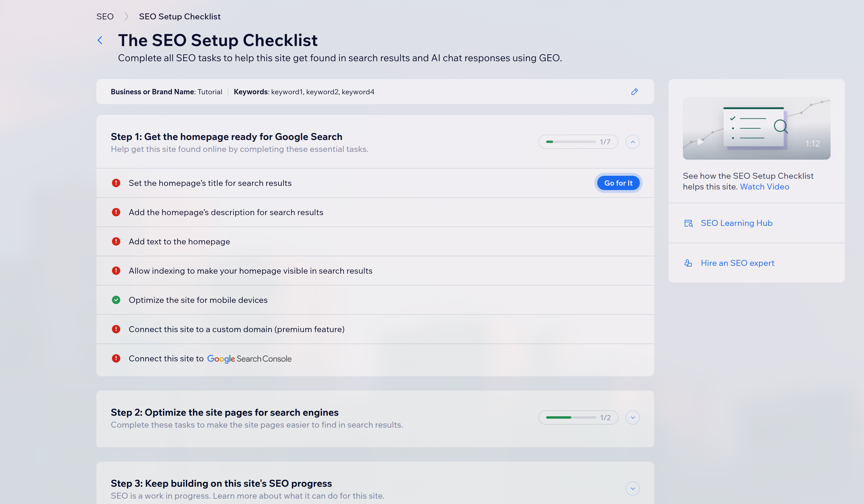The height and width of the screenshot is (504, 864).
Task: Open the Watch Video link
Action: click(x=765, y=187)
